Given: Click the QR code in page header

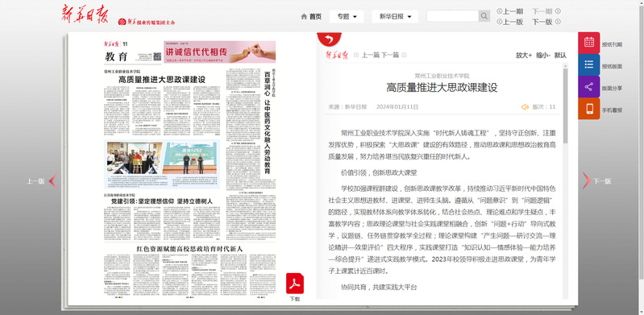Looking at the screenshot, I should click(157, 56).
